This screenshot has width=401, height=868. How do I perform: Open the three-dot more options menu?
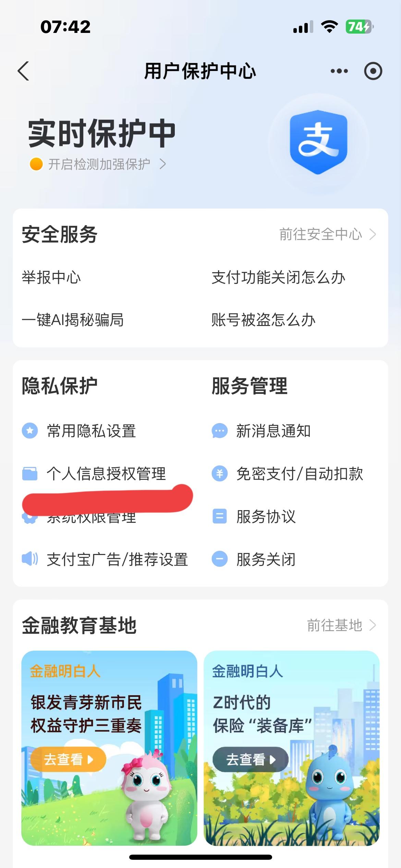tap(339, 71)
